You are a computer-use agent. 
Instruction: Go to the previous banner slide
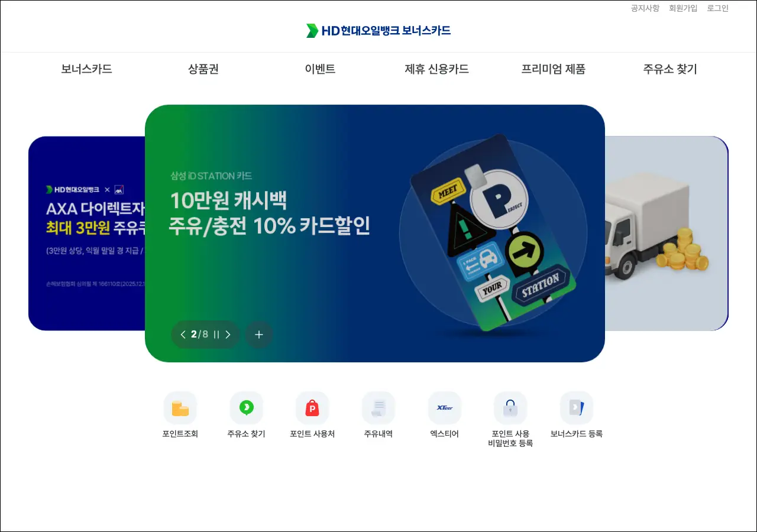tap(183, 335)
